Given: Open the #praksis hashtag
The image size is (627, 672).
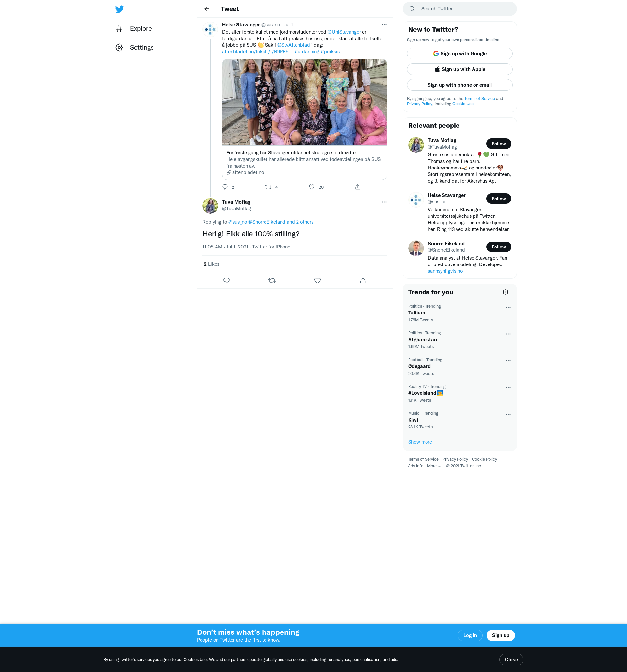Looking at the screenshot, I should (330, 51).
